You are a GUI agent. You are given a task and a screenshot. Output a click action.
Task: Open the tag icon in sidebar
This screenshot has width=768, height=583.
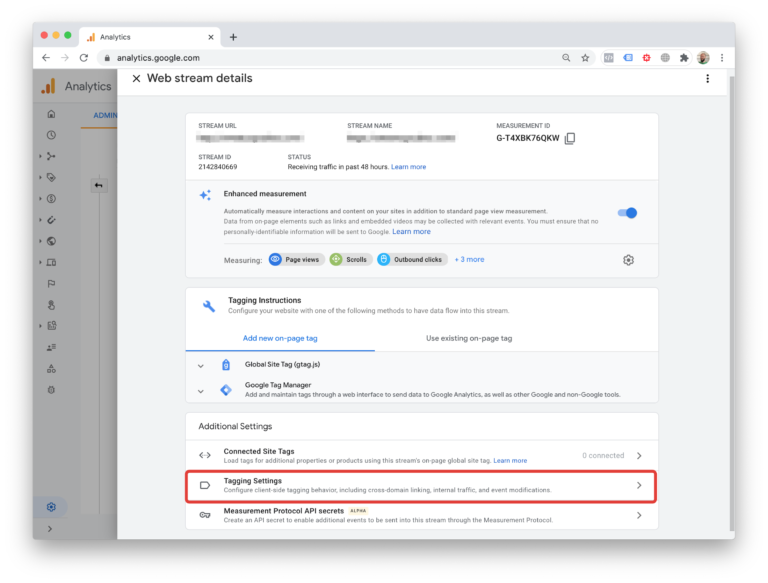coord(51,177)
